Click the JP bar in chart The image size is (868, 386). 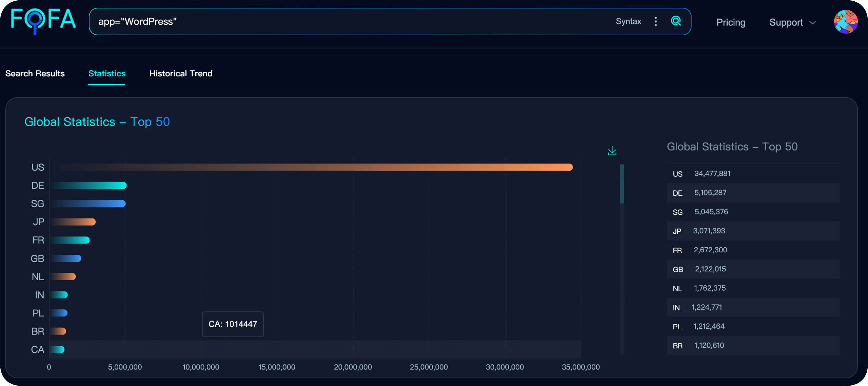[x=73, y=222]
